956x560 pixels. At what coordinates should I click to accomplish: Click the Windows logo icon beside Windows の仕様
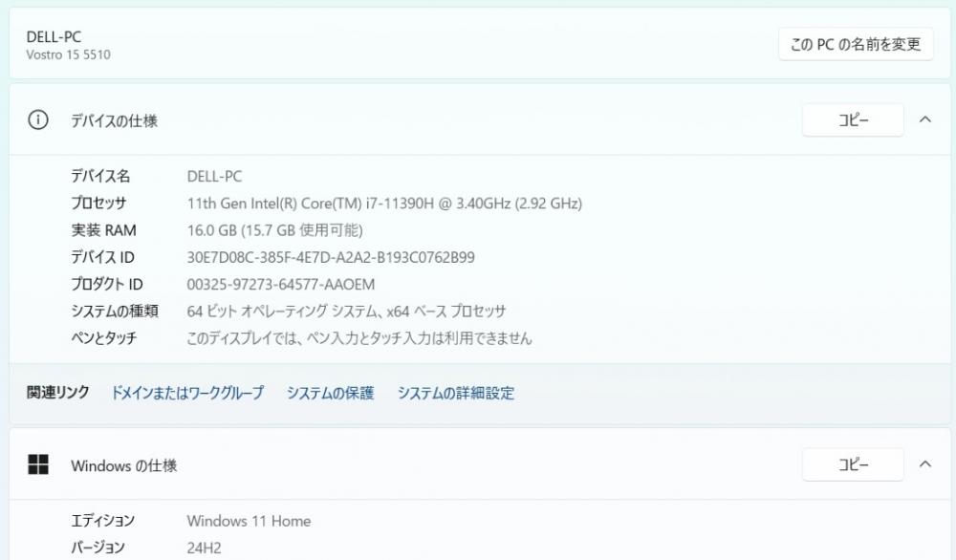click(x=38, y=464)
